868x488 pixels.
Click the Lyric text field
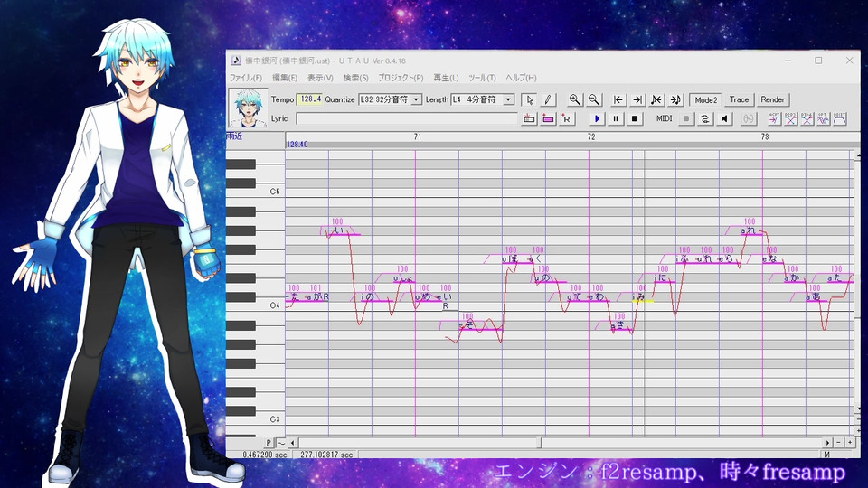(x=407, y=118)
